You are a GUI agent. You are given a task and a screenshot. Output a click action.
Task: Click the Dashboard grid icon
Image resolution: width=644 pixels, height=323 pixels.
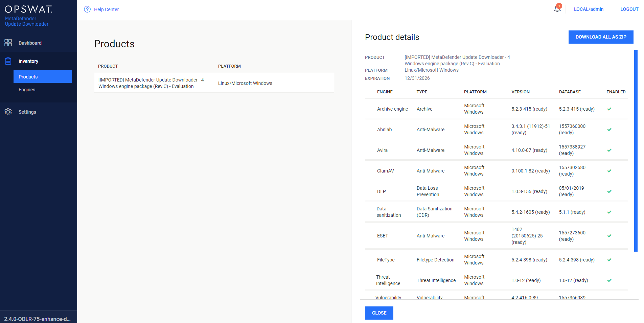[8, 43]
